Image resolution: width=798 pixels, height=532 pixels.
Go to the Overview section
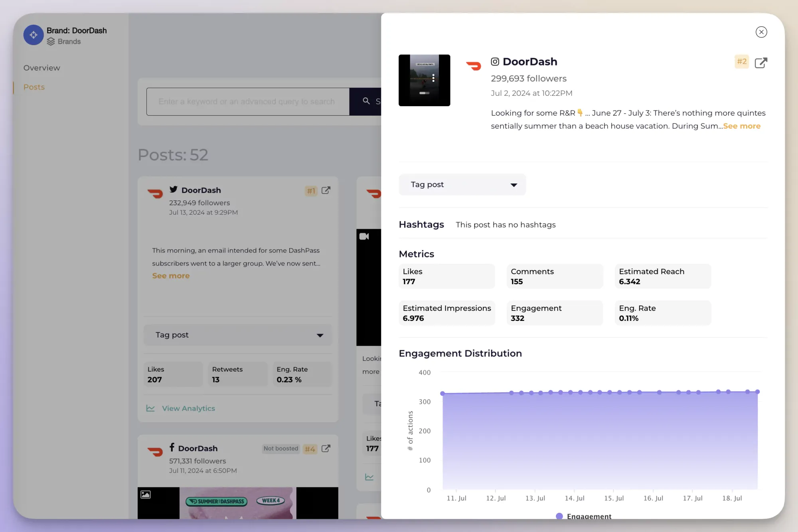[41, 68]
